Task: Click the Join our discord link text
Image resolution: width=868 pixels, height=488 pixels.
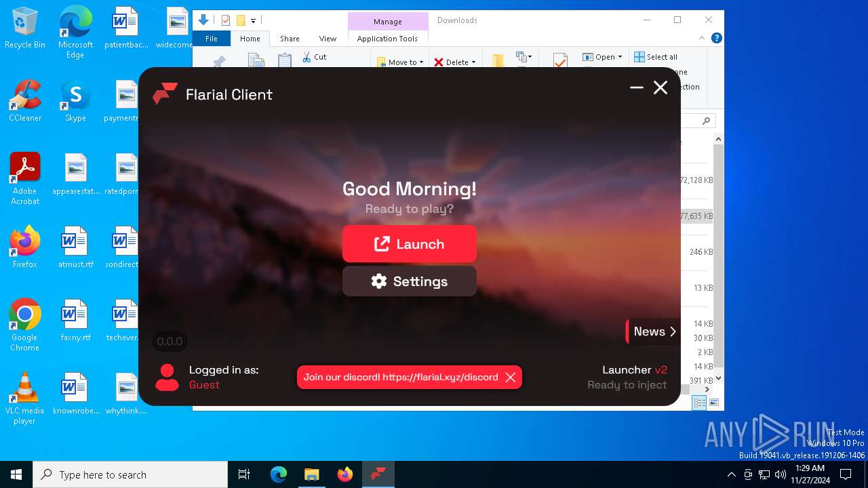Action: (x=401, y=378)
